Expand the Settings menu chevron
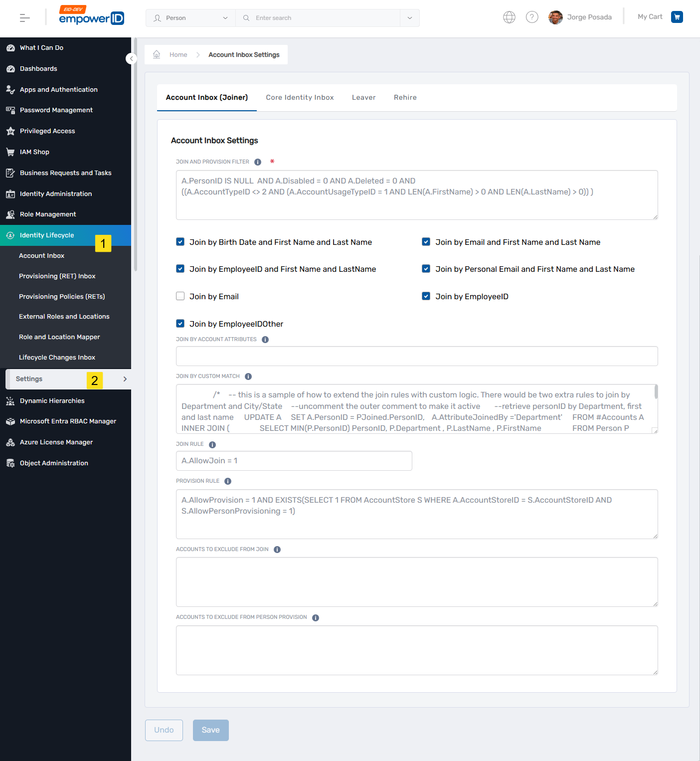Viewport: 700px width, 761px height. tap(125, 379)
